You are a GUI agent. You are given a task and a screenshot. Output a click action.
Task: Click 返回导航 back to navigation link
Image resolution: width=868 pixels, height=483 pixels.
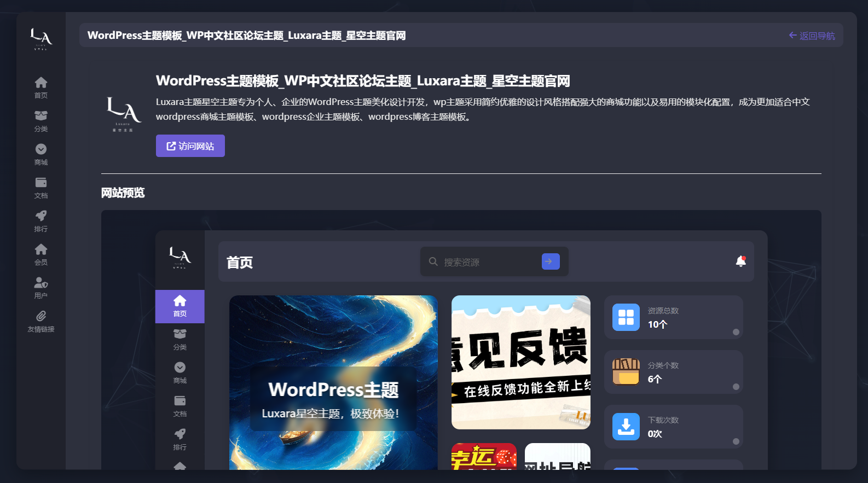pyautogui.click(x=812, y=36)
